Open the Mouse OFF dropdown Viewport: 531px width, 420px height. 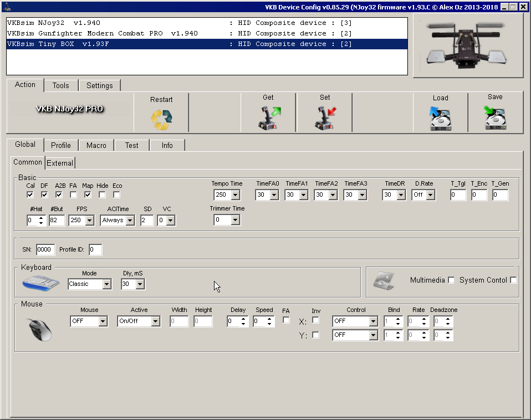point(103,321)
